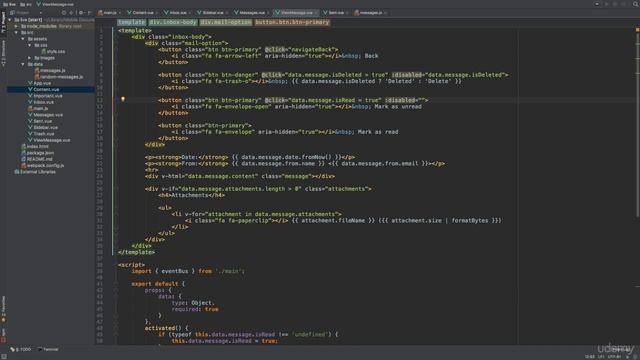Expand the node_modules folder
Image resolution: width=640 pixels, height=360 pixels.
[17, 26]
